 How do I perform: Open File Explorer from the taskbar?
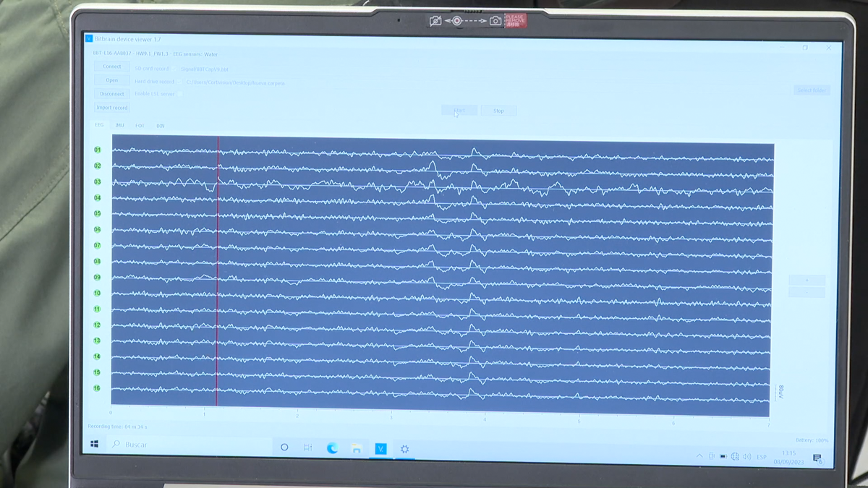[357, 448]
